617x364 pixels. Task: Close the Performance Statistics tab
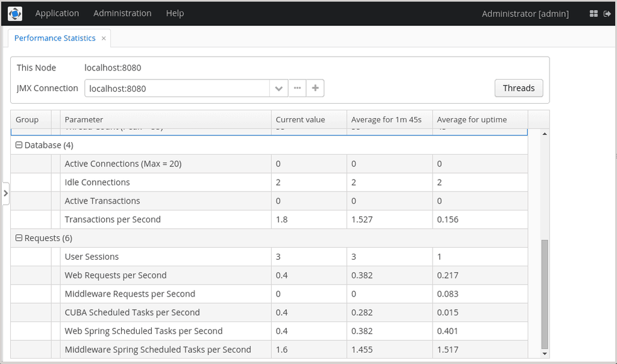tap(104, 38)
